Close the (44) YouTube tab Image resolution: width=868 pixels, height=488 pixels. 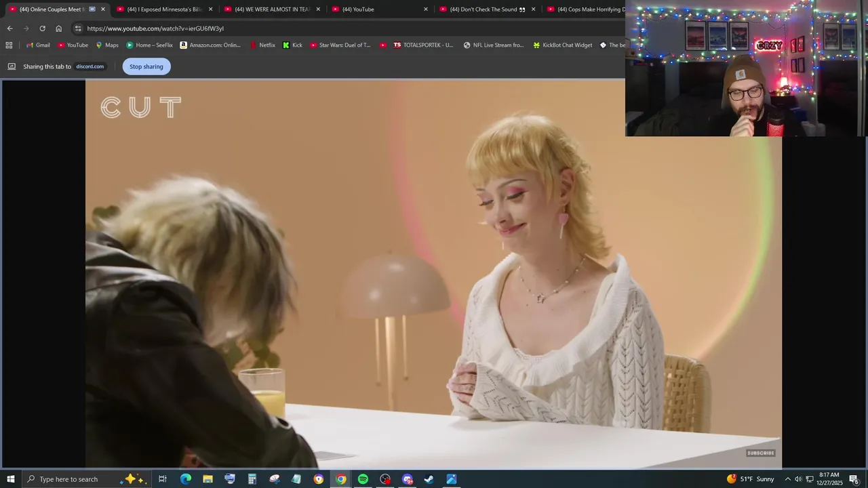point(426,9)
